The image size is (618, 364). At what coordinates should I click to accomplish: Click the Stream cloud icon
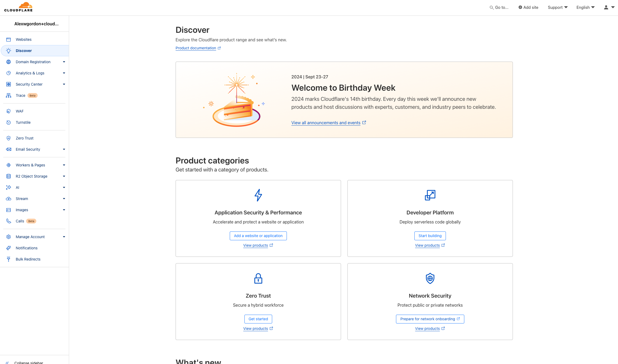coord(9,199)
